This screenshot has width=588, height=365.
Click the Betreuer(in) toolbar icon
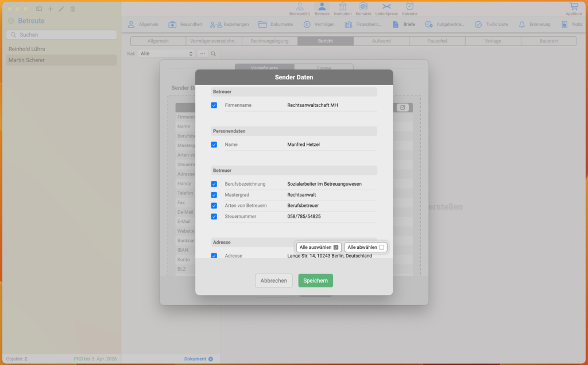pyautogui.click(x=299, y=7)
